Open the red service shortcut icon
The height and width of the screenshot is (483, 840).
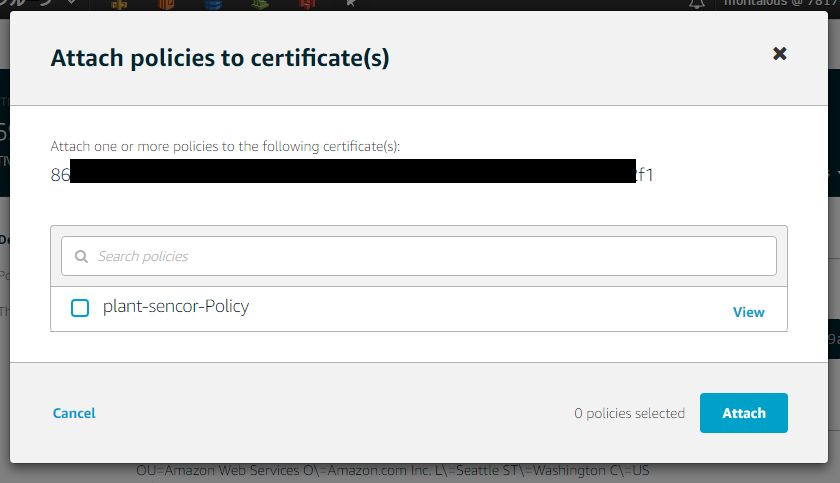[307, 4]
